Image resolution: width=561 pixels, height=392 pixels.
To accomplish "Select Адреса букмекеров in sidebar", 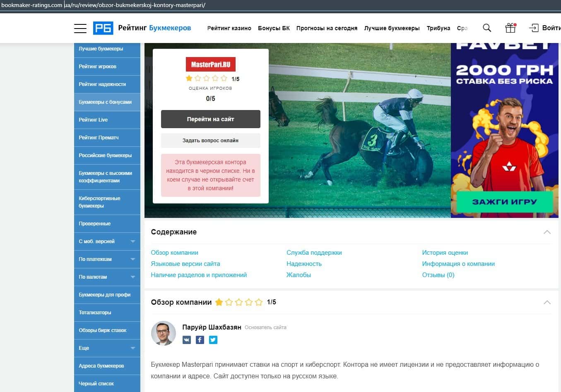I will (x=107, y=366).
